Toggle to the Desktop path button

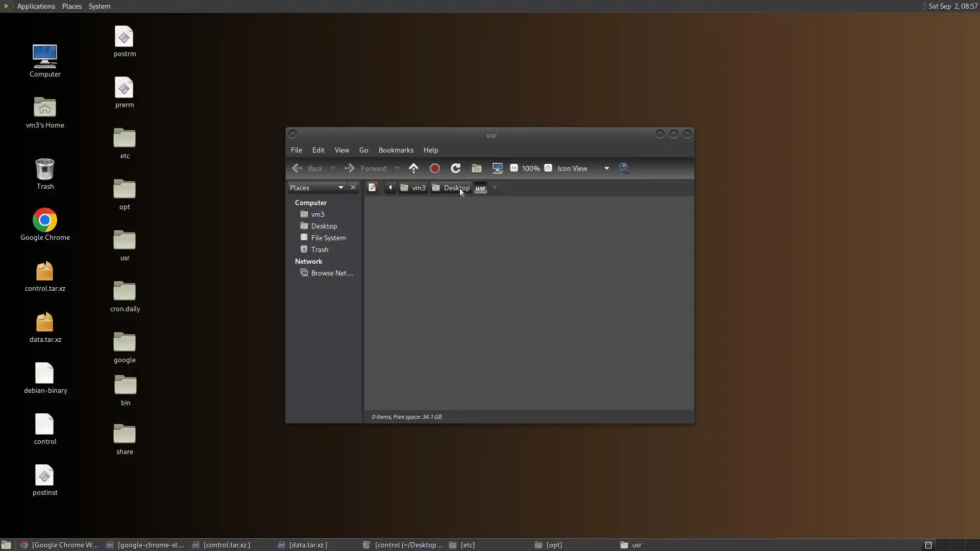click(x=451, y=188)
